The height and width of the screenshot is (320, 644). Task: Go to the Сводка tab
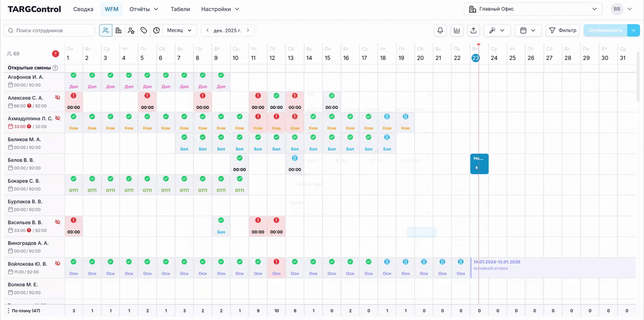tap(84, 9)
